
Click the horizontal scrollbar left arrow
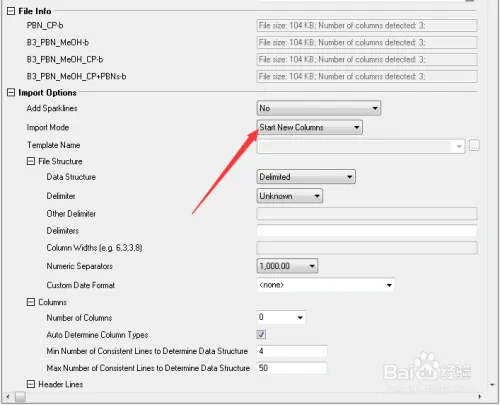click(8, 397)
